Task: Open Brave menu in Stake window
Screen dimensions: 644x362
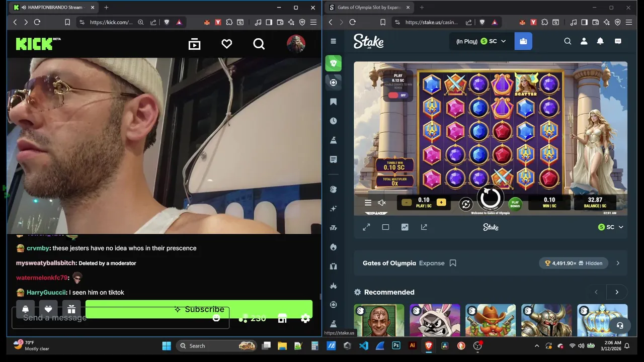Action: pyautogui.click(x=629, y=22)
